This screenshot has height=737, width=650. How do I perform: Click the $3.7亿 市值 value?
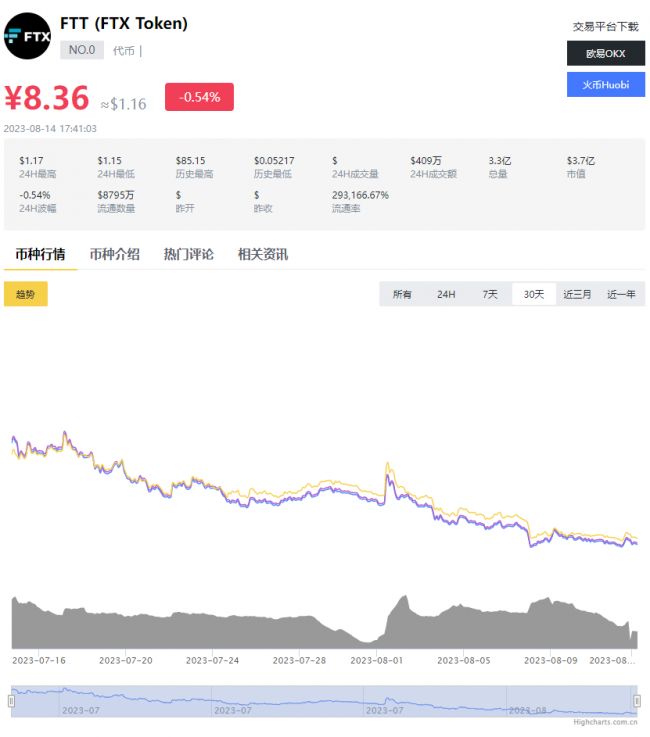click(581, 161)
